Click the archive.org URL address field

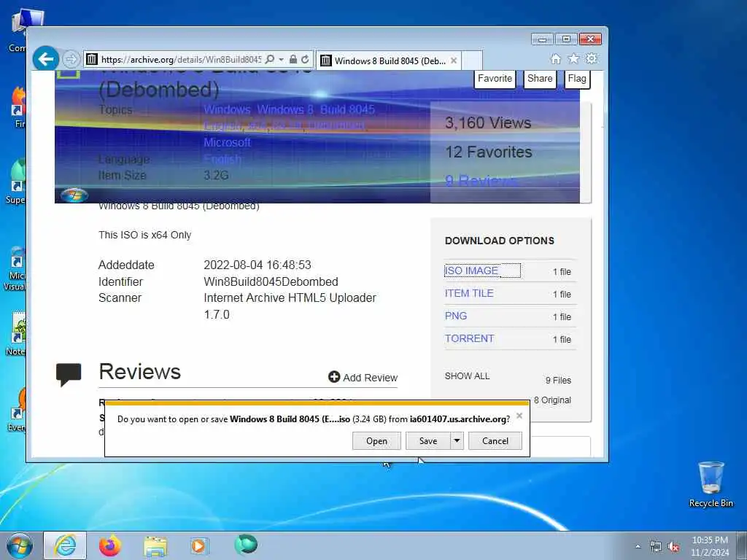pos(181,60)
